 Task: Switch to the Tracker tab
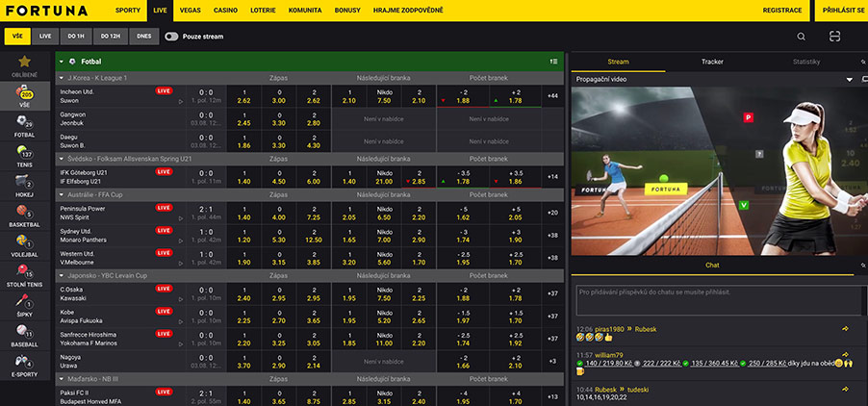tap(712, 62)
